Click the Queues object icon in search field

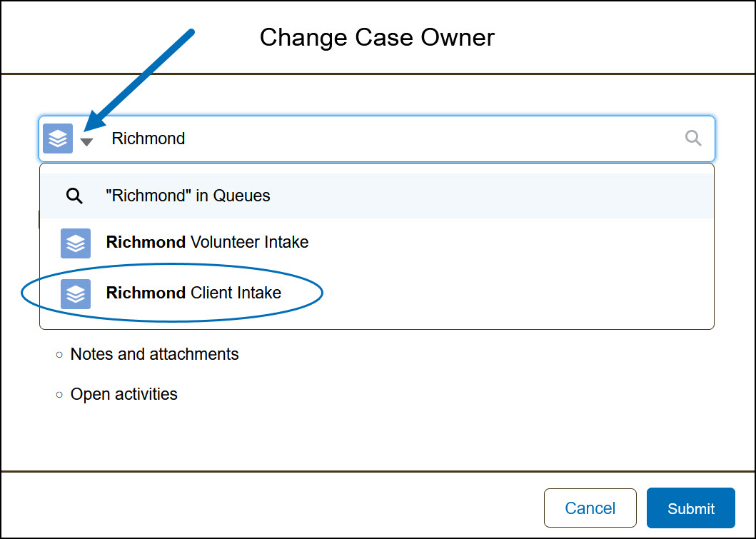(58, 138)
